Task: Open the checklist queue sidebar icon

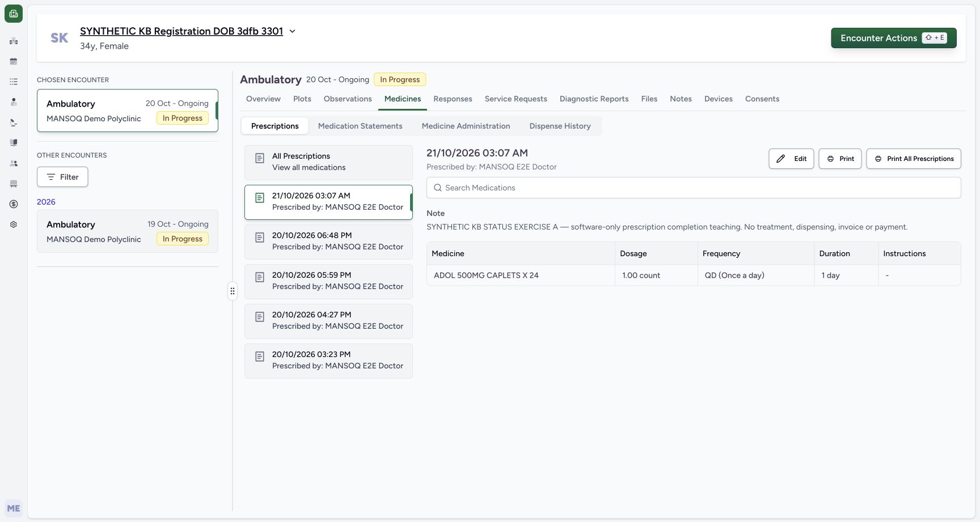Action: pos(14,82)
